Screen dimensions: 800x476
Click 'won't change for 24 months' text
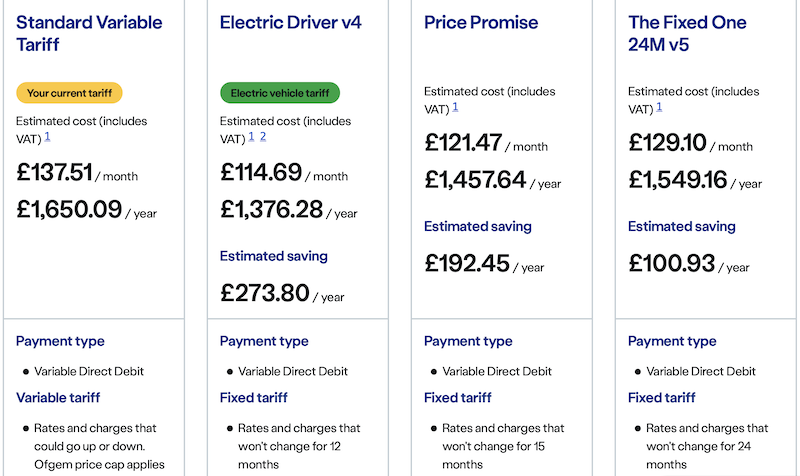click(698, 455)
